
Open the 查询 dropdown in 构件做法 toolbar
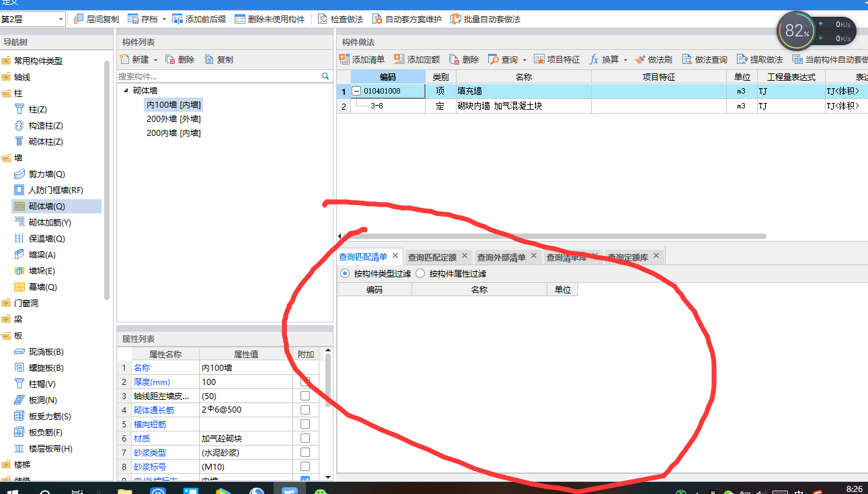[524, 60]
